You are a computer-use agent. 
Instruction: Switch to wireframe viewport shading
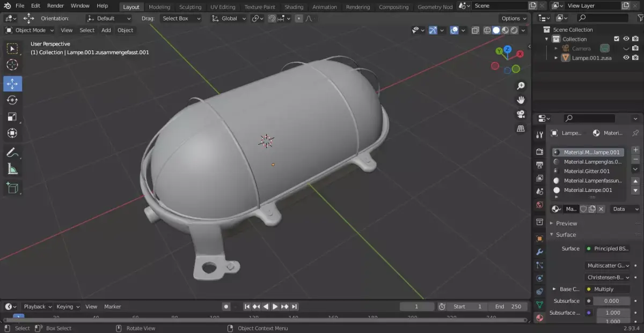[487, 31]
